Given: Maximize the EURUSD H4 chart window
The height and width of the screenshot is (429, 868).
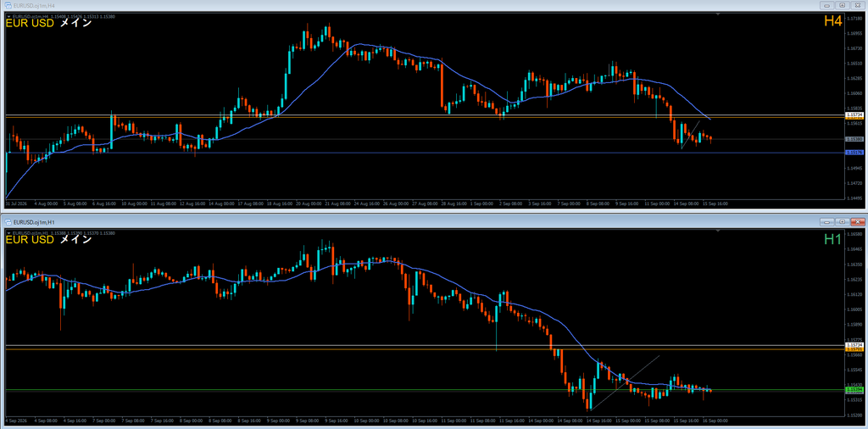Looking at the screenshot, I should coord(843,5).
